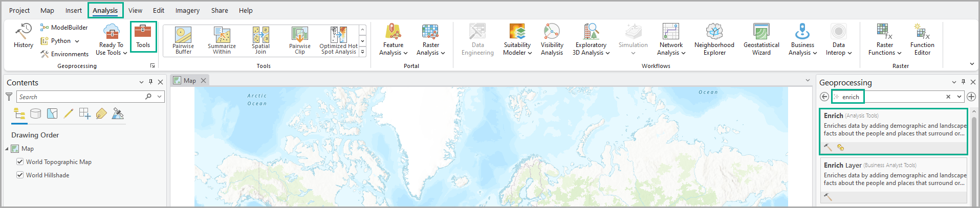This screenshot has height=208, width=980.
Task: List by Snapping
Action: point(85,113)
